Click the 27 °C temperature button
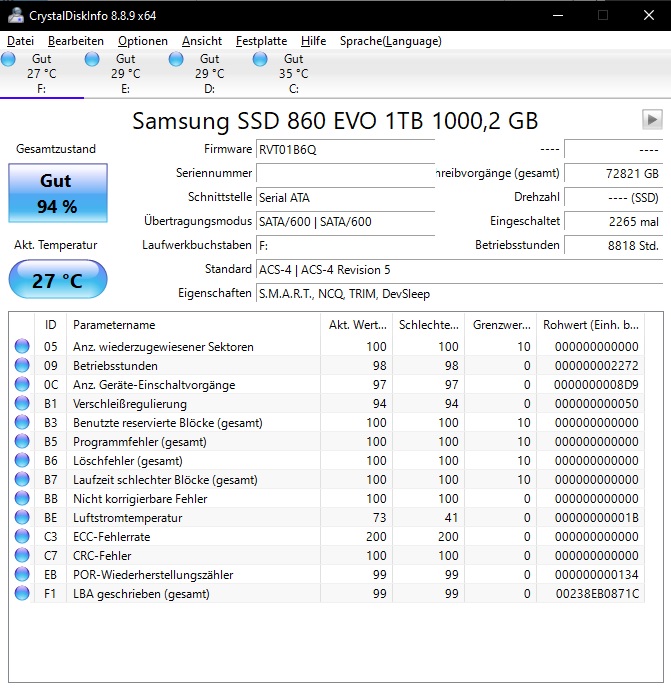The image size is (671, 688). tap(58, 280)
